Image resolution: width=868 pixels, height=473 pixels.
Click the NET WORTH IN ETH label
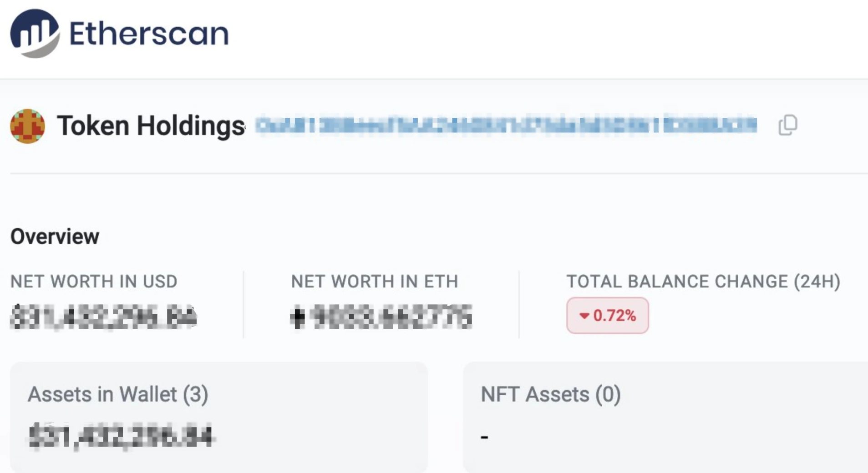click(x=374, y=282)
